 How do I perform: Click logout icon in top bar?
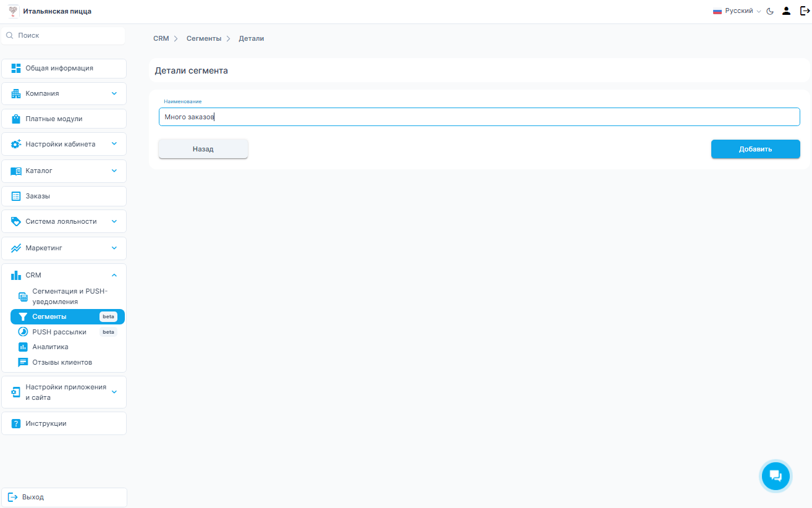(804, 11)
